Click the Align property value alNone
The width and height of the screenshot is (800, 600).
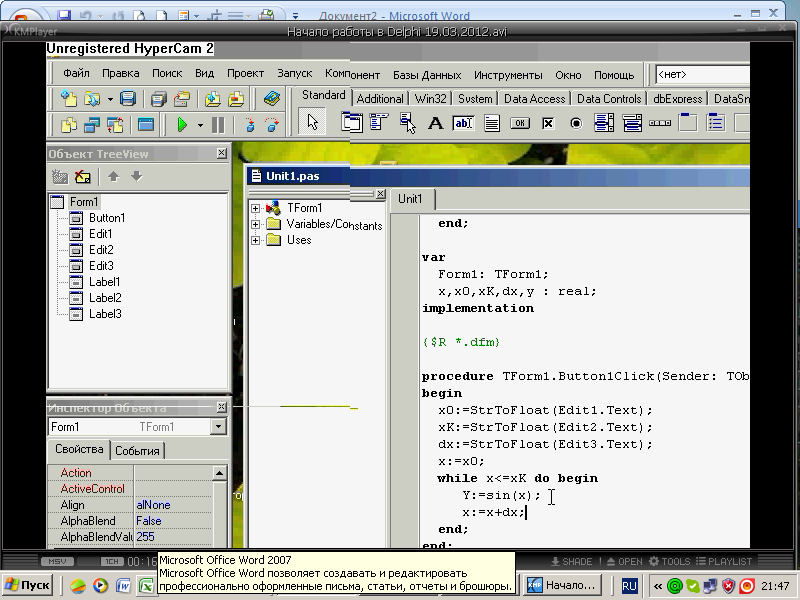tap(173, 505)
